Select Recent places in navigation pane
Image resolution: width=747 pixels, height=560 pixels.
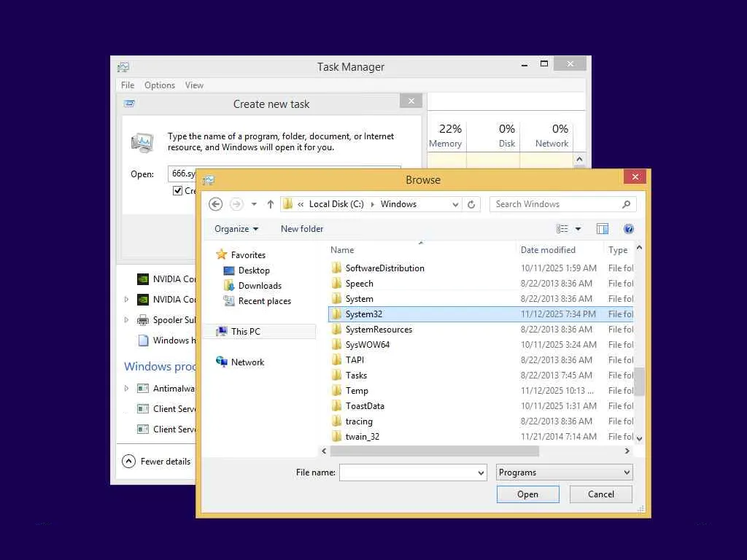264,301
